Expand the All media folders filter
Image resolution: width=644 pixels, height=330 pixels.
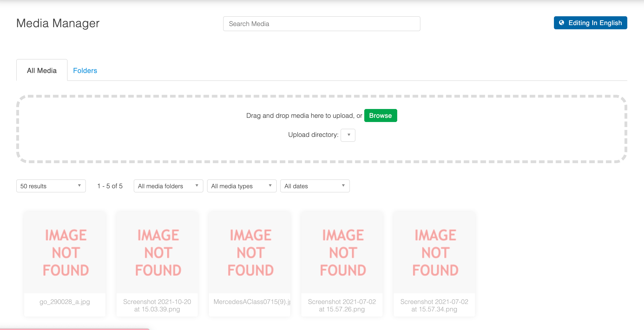pyautogui.click(x=168, y=186)
